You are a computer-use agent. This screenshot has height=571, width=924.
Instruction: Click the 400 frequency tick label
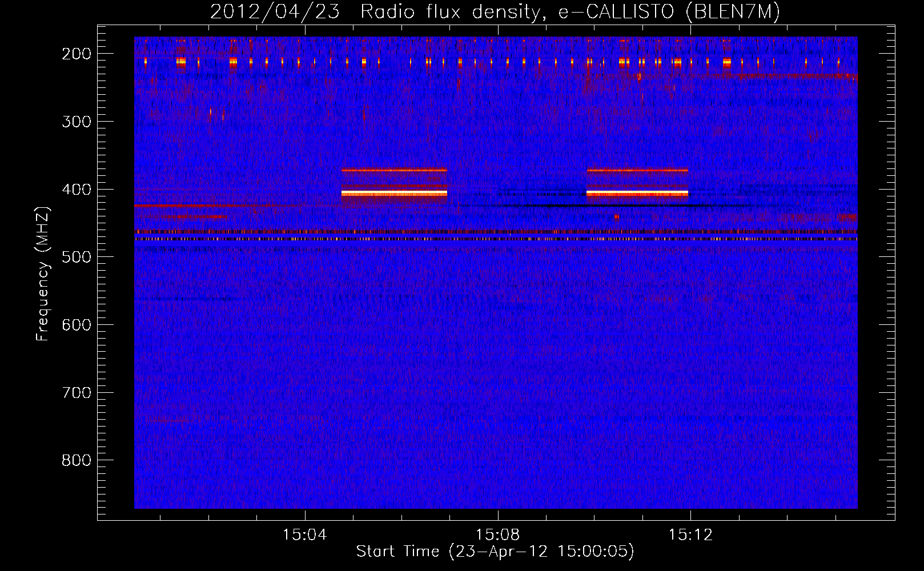coord(77,190)
